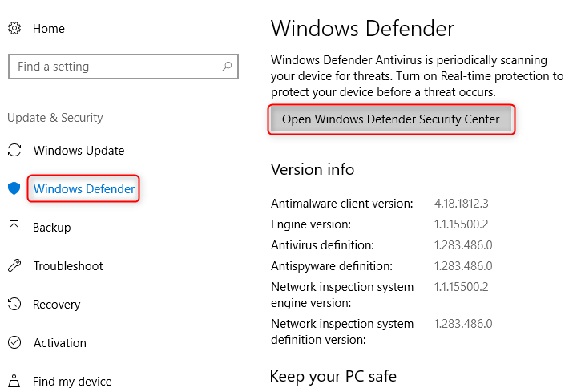This screenshot has height=392, width=569.
Task: Click the Home gear icon
Action: point(14,28)
